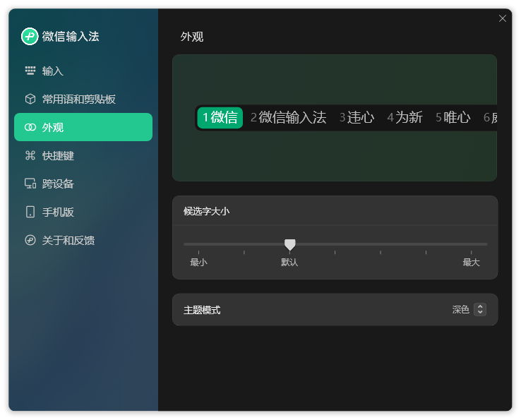Click the candidate size slider thumb
Screen dimensions: 521x420
(x=289, y=244)
